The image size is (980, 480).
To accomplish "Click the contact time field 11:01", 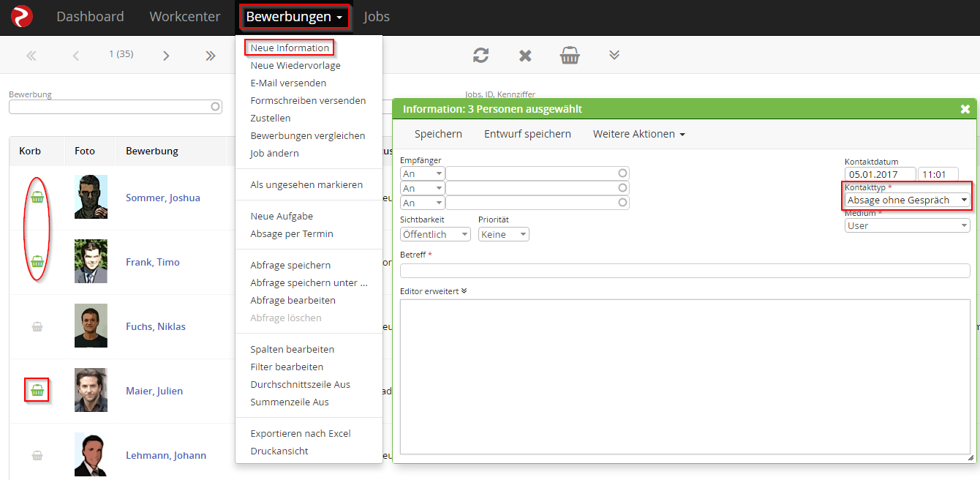I will [x=938, y=175].
